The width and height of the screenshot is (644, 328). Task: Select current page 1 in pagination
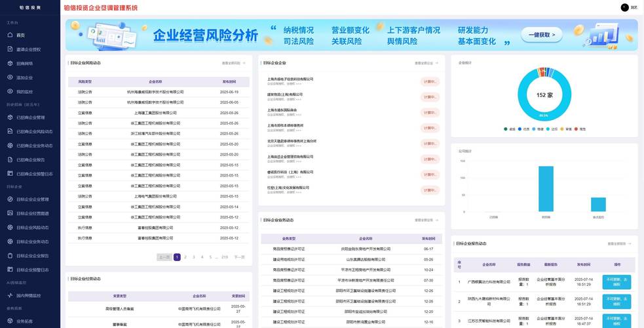coord(177,257)
